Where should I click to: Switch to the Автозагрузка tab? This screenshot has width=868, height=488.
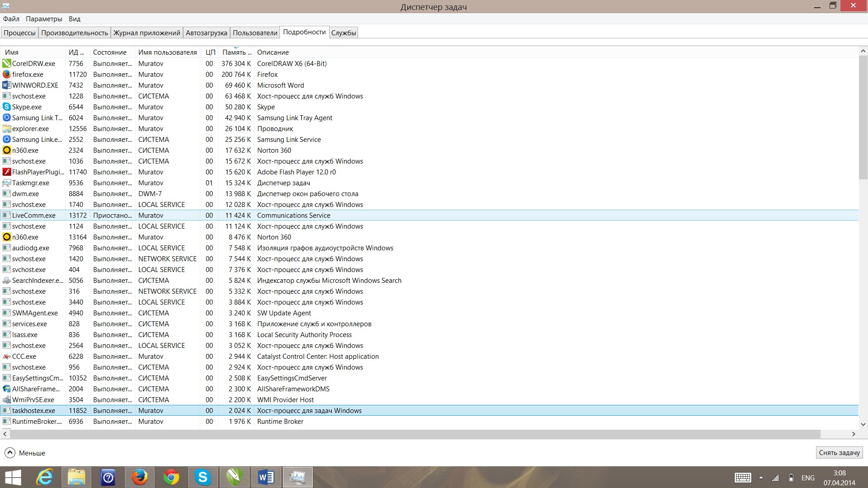pos(207,33)
